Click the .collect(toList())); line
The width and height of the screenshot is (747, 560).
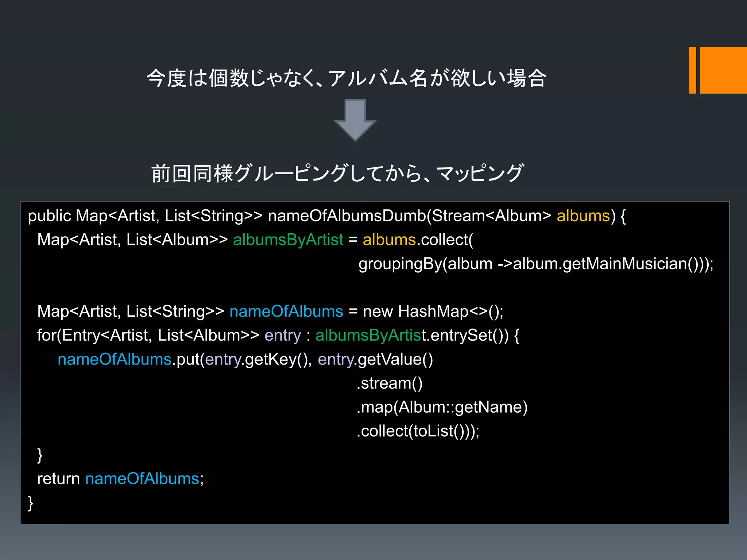click(418, 431)
